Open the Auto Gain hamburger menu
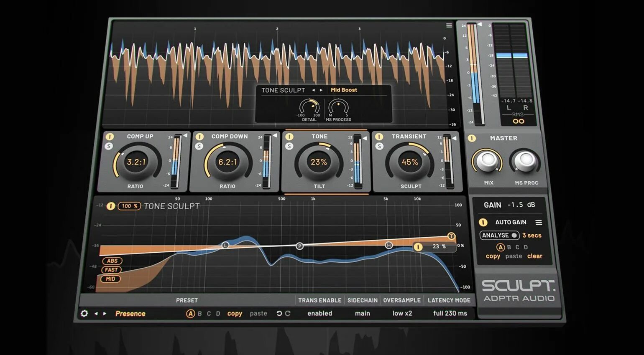Screen dimensions: 644x355 (539, 223)
